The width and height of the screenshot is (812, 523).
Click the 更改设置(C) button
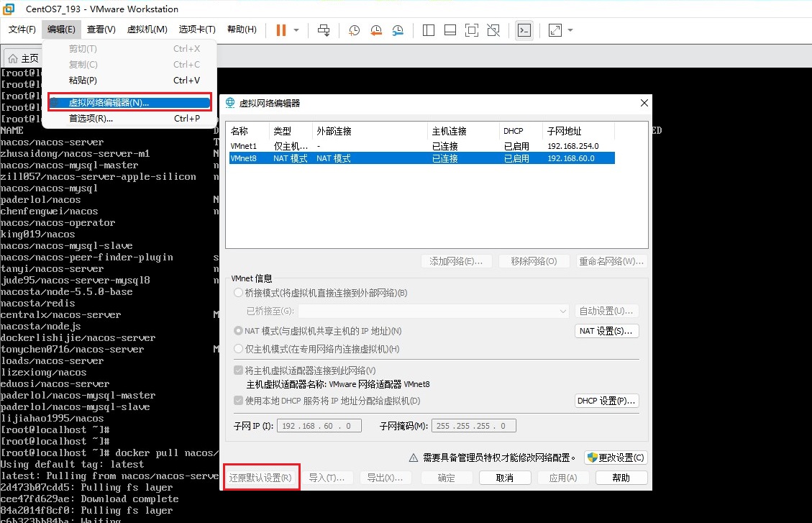[616, 458]
